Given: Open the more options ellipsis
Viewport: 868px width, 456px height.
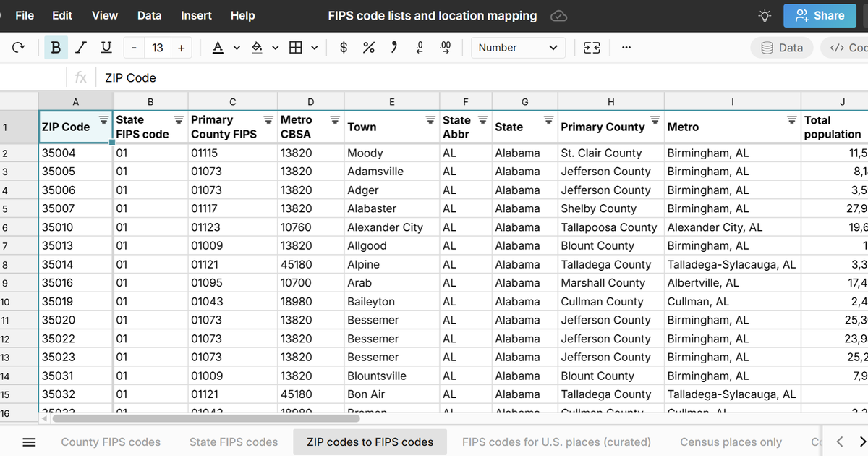Looking at the screenshot, I should point(626,48).
